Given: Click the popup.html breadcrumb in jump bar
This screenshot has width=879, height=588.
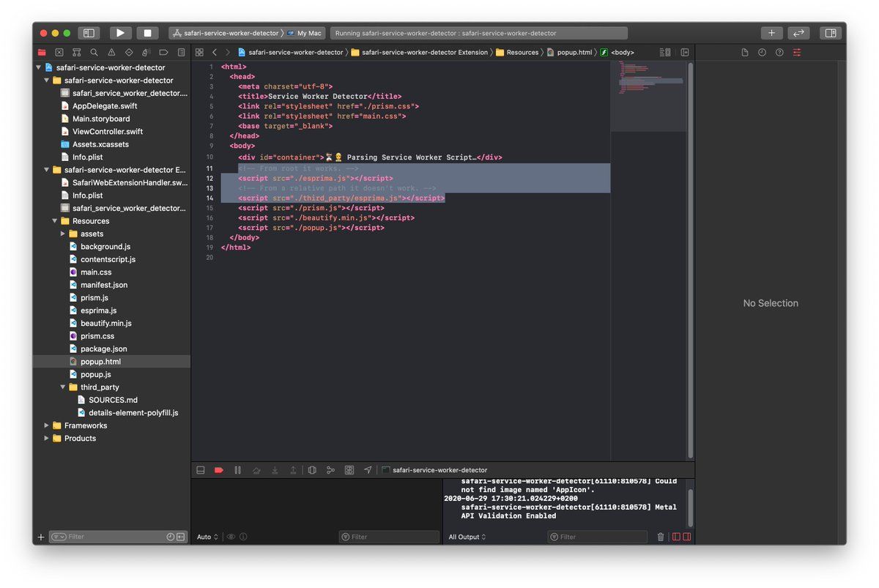Looking at the screenshot, I should 570,53.
